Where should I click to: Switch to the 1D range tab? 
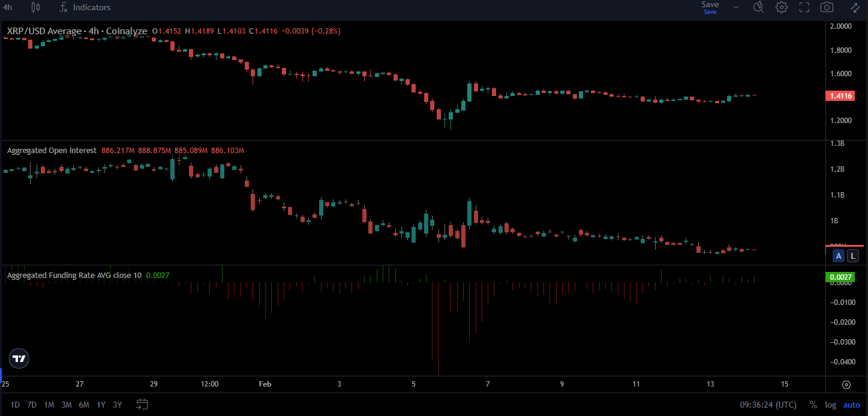[x=14, y=405]
